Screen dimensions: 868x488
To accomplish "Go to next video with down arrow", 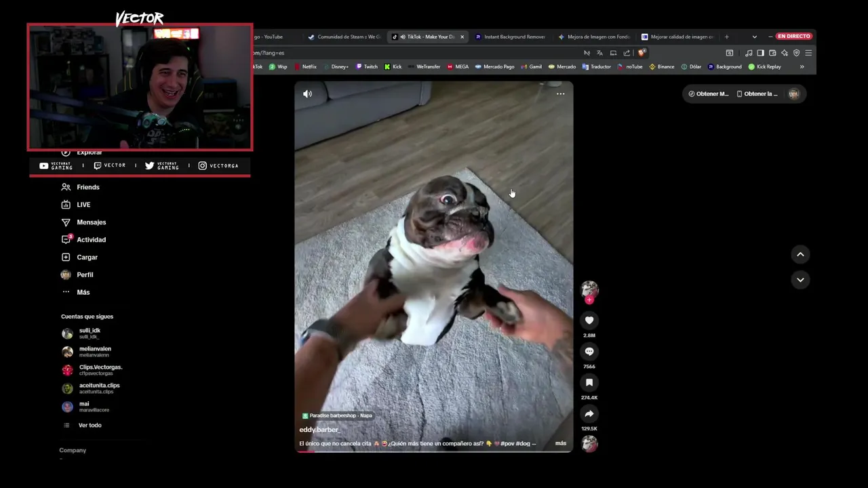I will point(800,279).
